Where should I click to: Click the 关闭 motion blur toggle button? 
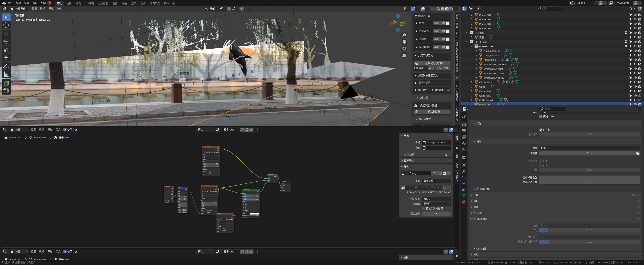tap(444, 68)
